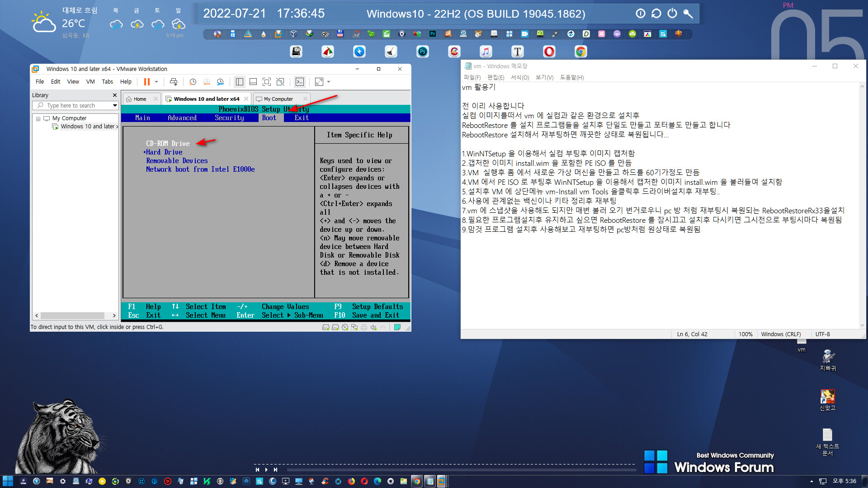Open the 보기(V) menu in Notepad
The image size is (868, 488).
click(544, 78)
